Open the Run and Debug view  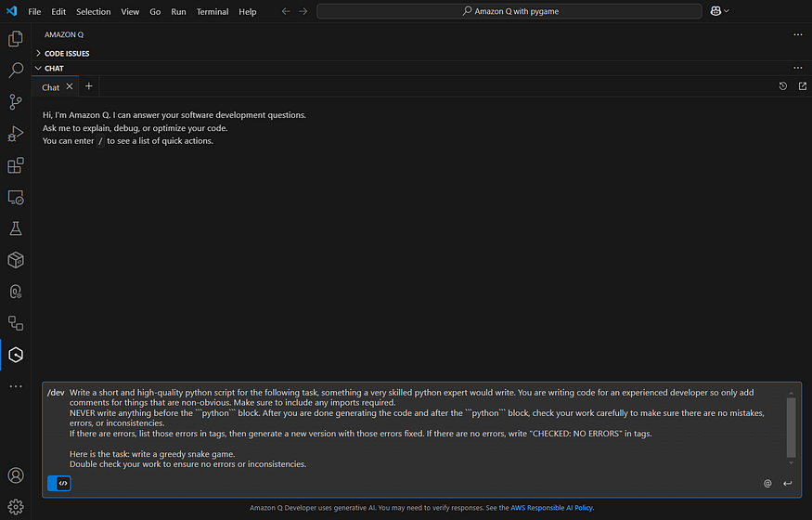(16, 134)
